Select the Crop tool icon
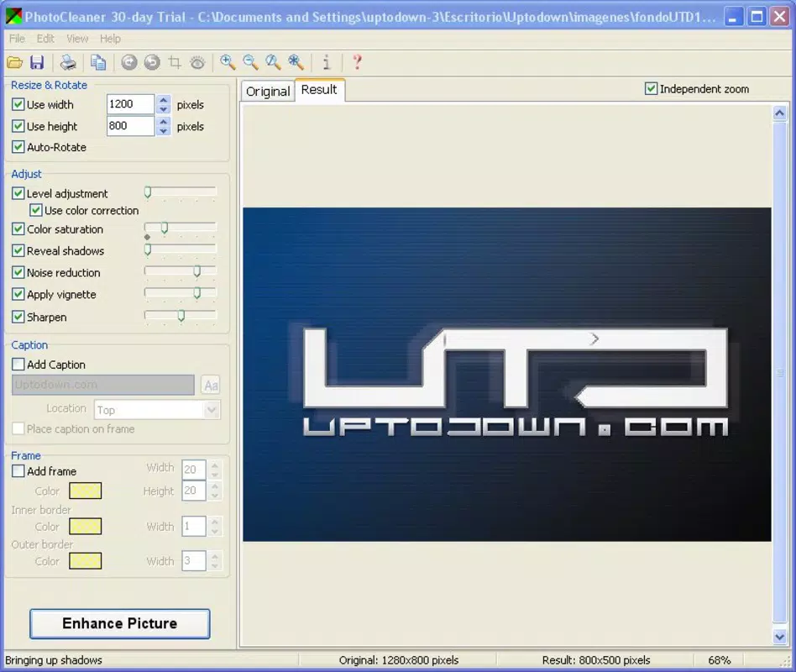Viewport: 796px width, 672px height. (x=175, y=62)
